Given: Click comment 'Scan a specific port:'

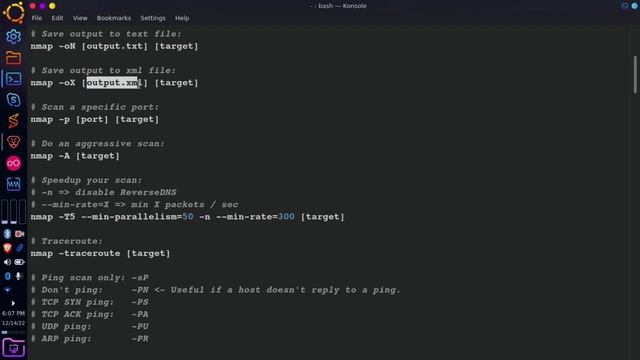Looking at the screenshot, I should tap(95, 107).
